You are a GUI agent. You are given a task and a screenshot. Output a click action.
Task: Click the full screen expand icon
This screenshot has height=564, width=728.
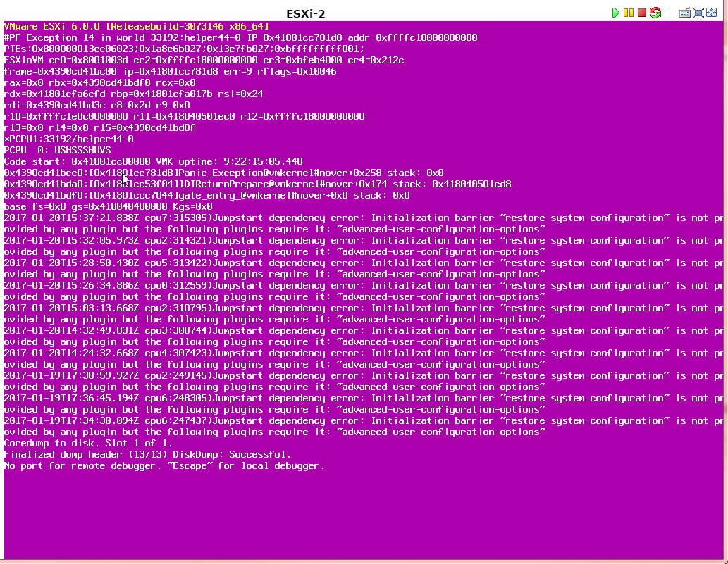tap(698, 13)
